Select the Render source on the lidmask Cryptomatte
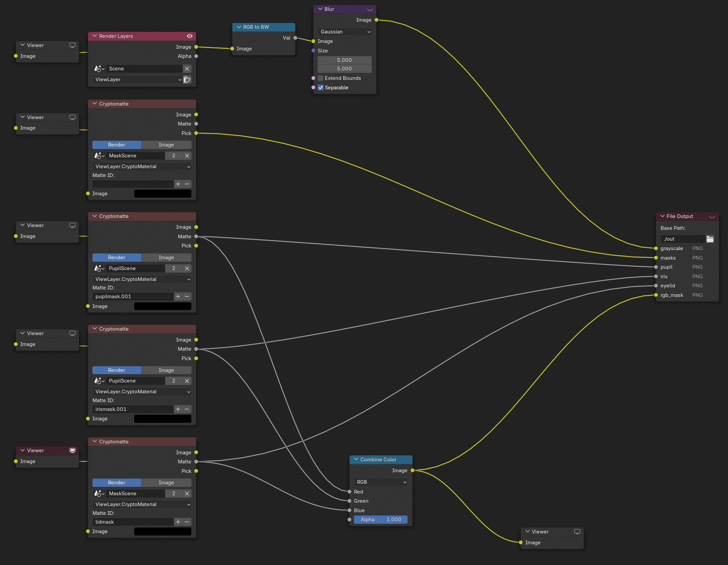Image resolution: width=728 pixels, height=565 pixels. (117, 482)
